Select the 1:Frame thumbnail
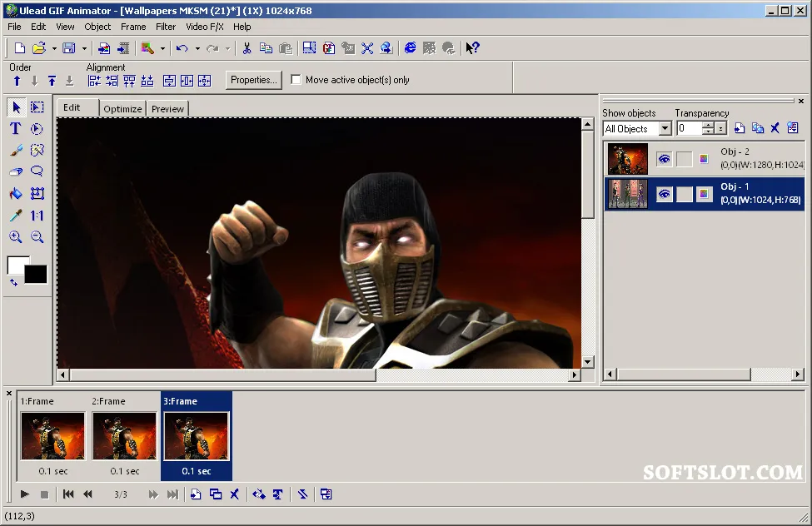 pos(52,436)
